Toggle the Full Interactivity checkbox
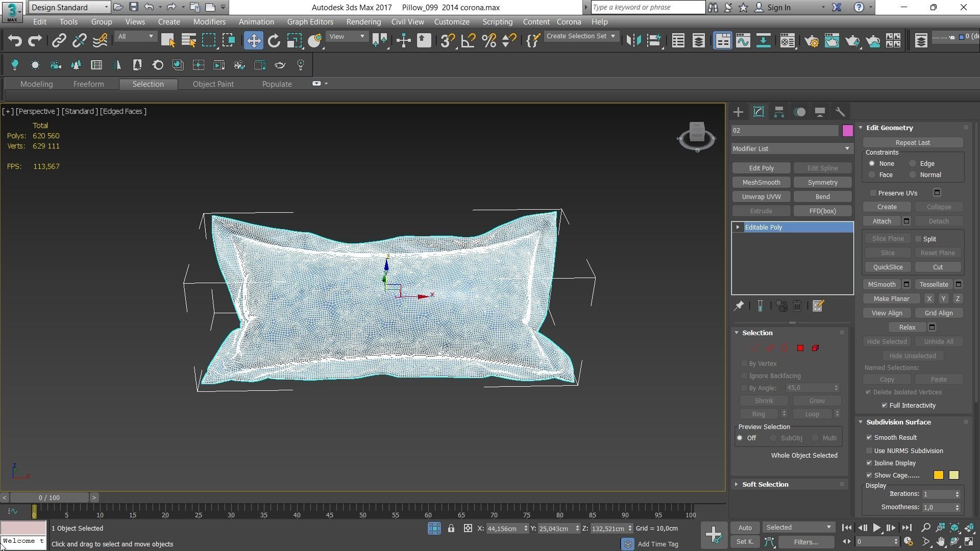Screen dimensions: 980x551 [x=885, y=406]
